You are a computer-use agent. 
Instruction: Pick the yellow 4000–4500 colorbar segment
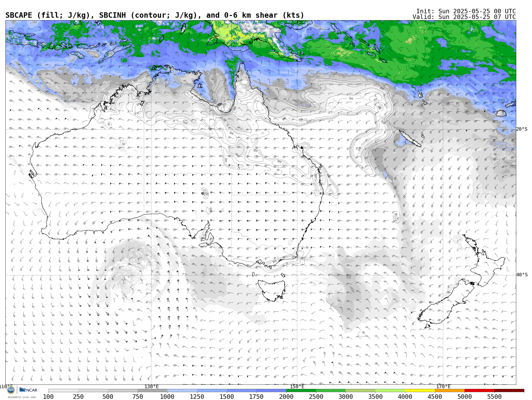coord(420,391)
